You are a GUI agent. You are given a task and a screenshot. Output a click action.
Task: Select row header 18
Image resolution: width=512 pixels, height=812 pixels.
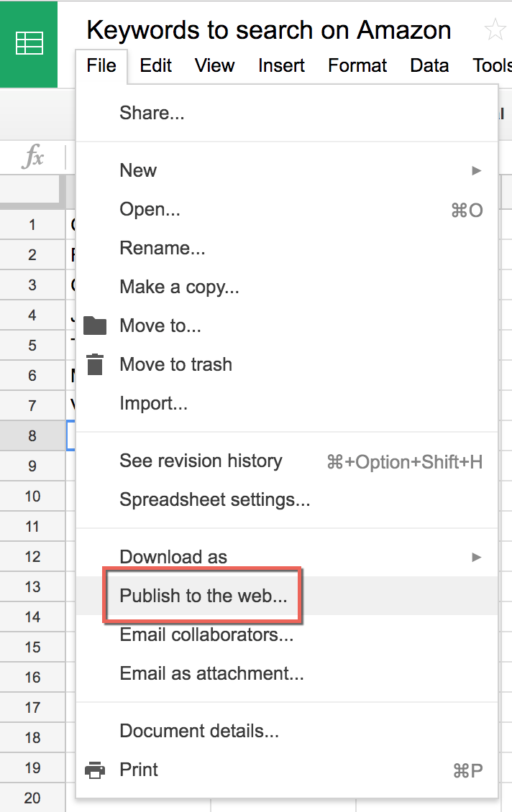pos(32,737)
